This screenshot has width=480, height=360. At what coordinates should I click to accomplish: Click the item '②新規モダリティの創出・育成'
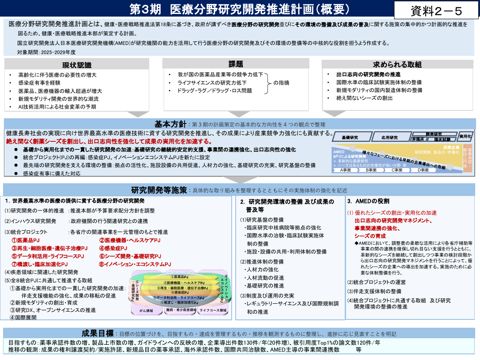[x=43, y=303]
